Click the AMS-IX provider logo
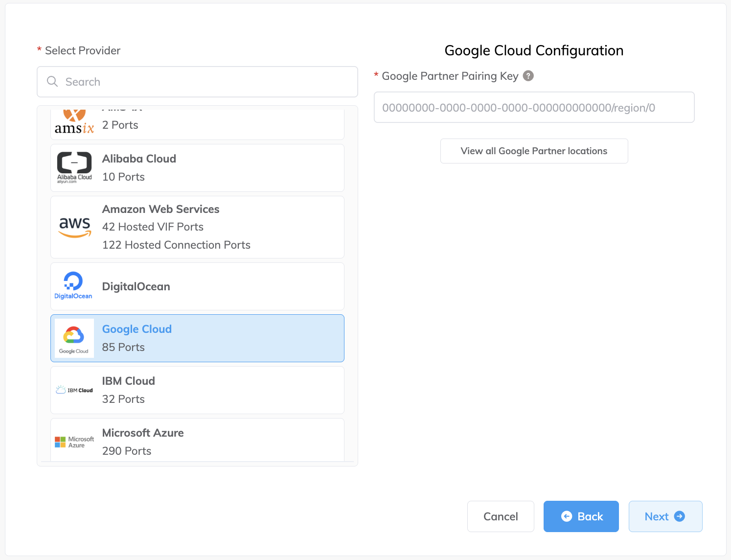 point(74,121)
